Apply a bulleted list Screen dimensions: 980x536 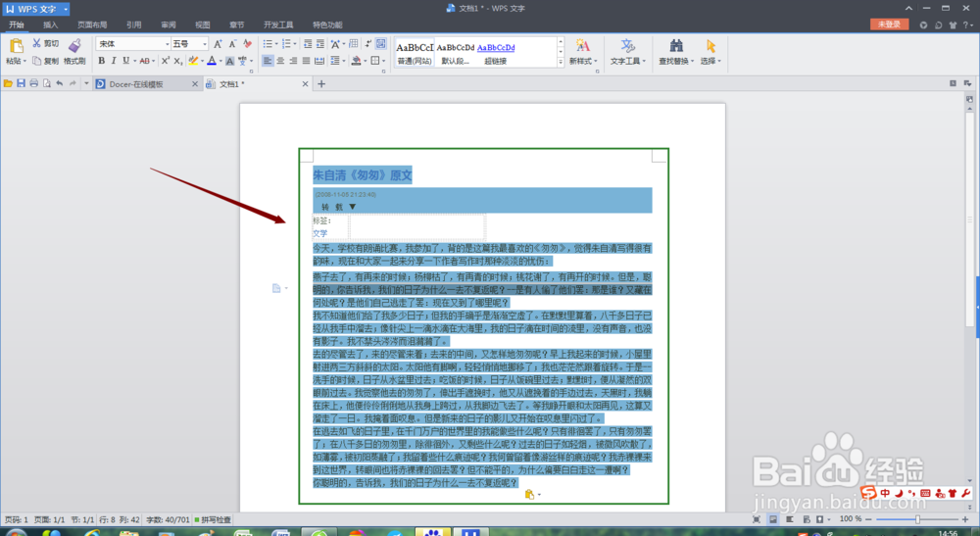(x=268, y=44)
